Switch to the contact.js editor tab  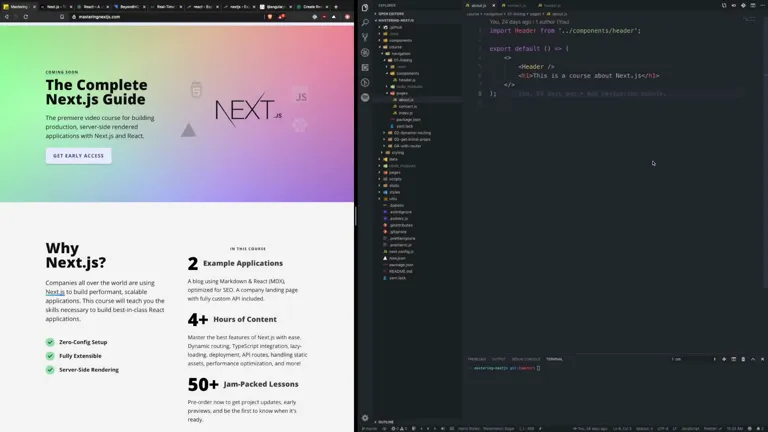(x=516, y=5)
